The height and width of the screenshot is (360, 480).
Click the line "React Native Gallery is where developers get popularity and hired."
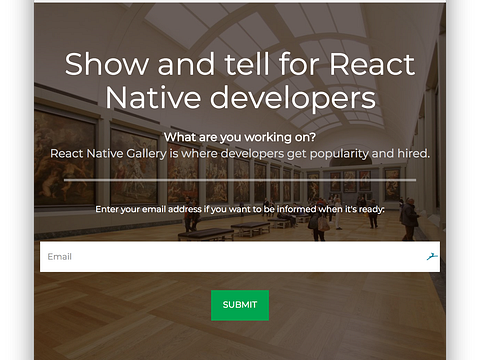(240, 154)
